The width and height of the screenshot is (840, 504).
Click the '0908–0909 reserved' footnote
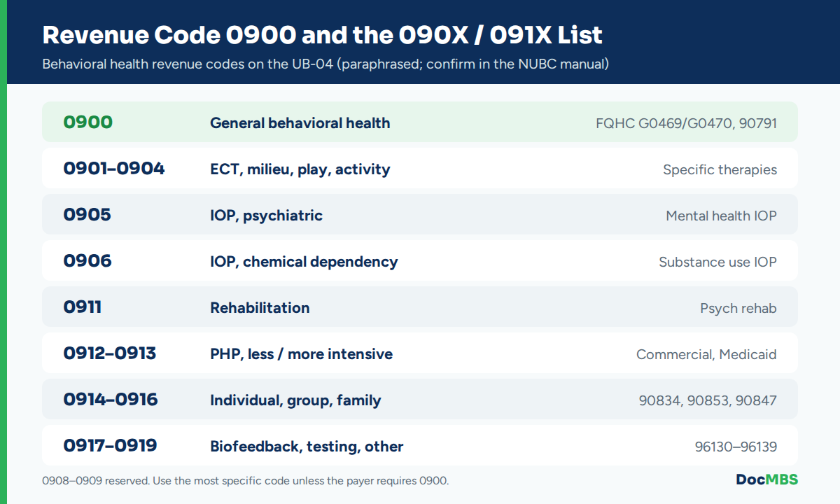click(245, 481)
